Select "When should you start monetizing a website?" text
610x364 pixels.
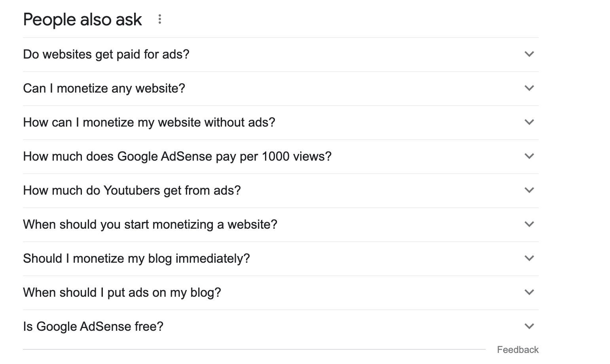click(150, 224)
